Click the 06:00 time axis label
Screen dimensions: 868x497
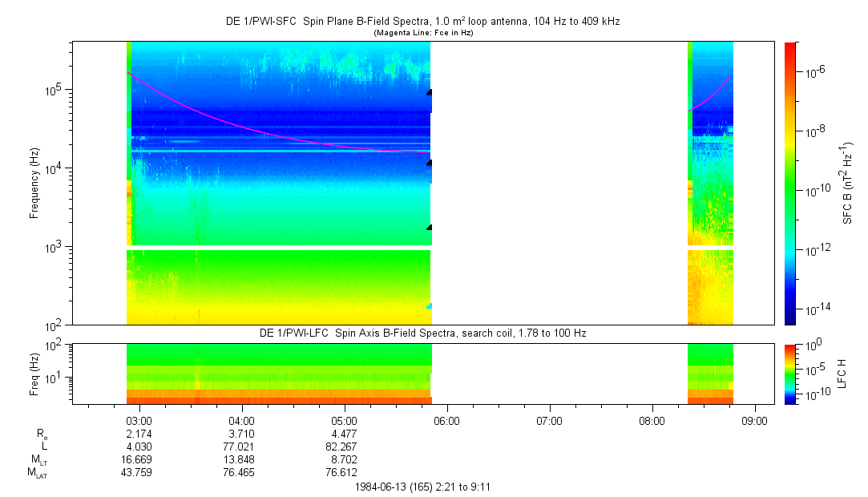tap(446, 421)
